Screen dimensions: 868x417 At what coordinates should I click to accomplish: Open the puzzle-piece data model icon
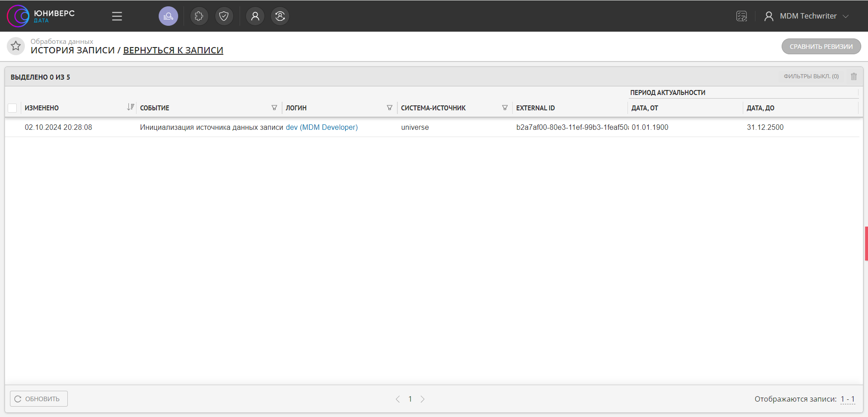[x=199, y=16]
